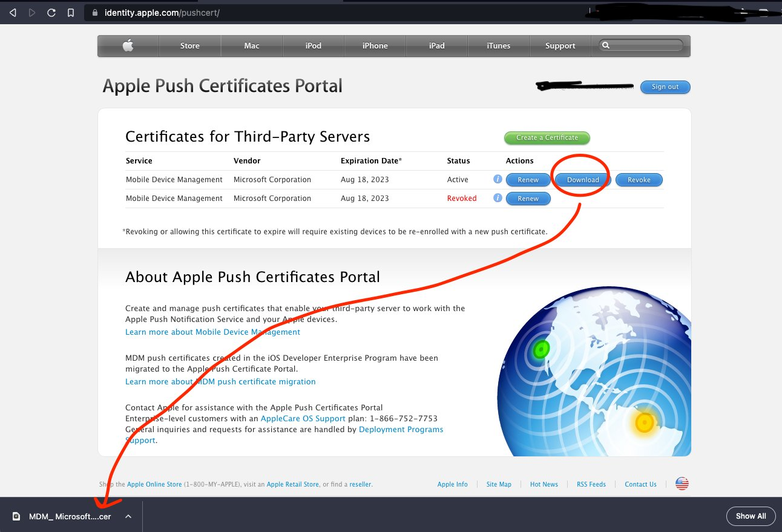
Task: Bookmark this page with bookmark icon
Action: (x=71, y=12)
